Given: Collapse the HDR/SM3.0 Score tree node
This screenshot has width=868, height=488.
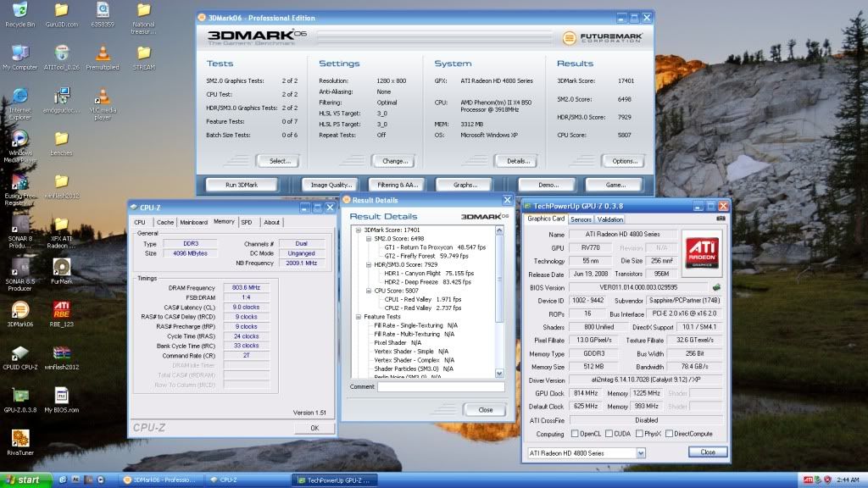Looking at the screenshot, I should coord(369,264).
